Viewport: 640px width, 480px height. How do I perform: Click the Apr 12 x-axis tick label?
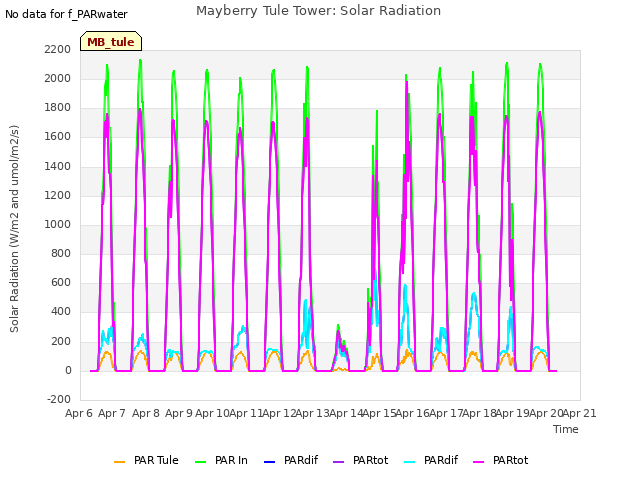[x=279, y=413]
